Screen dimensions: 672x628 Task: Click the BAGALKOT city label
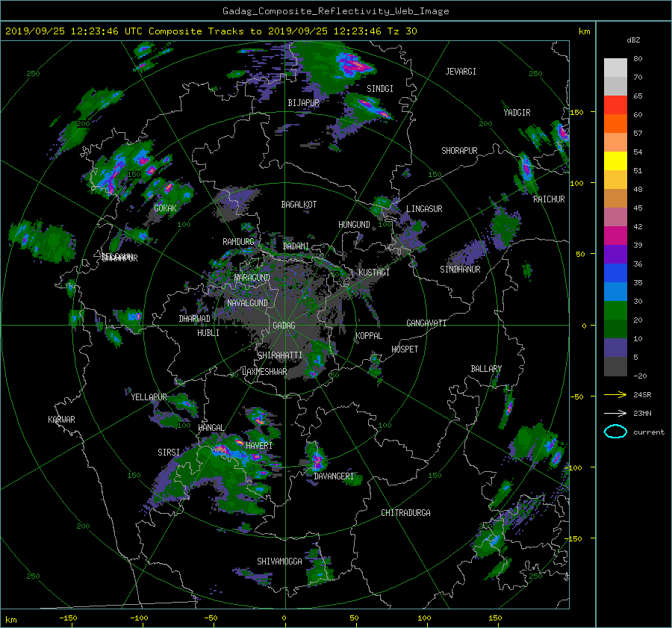pos(299,205)
